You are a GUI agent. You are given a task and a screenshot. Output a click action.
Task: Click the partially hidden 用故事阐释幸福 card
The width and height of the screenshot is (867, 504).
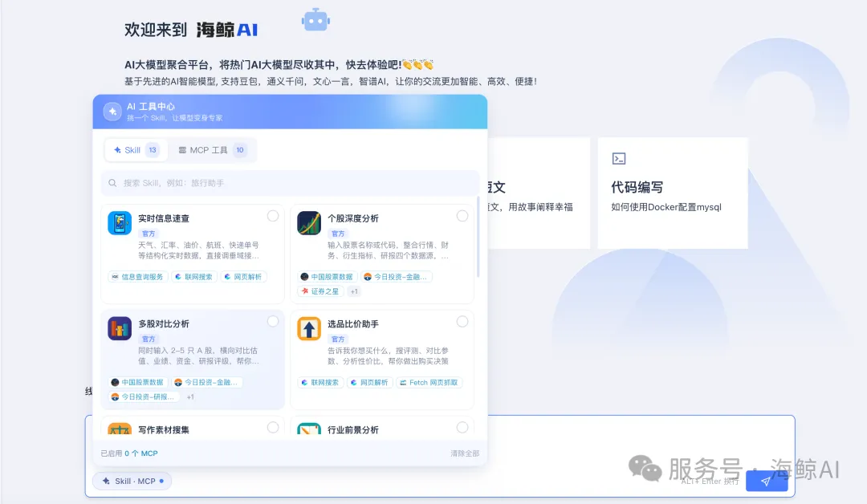(x=538, y=193)
